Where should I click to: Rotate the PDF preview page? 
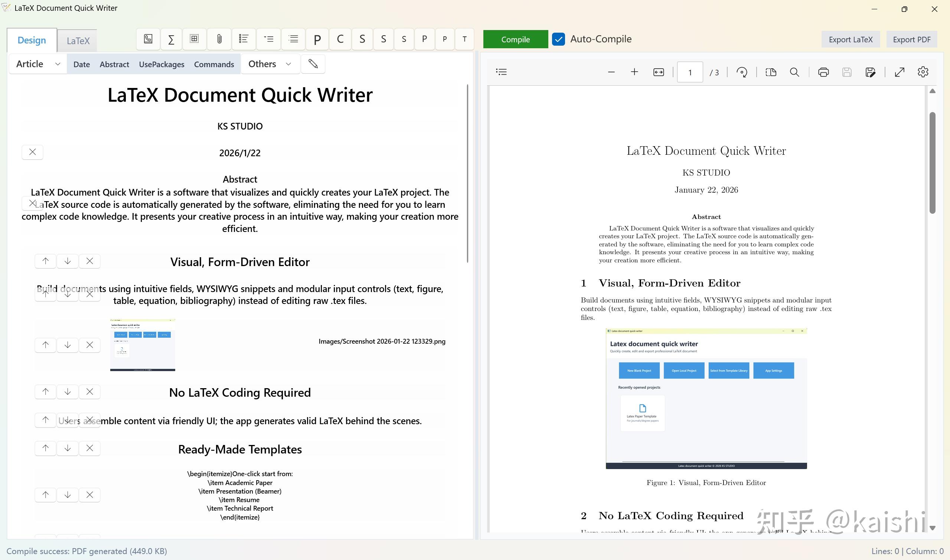pos(742,72)
